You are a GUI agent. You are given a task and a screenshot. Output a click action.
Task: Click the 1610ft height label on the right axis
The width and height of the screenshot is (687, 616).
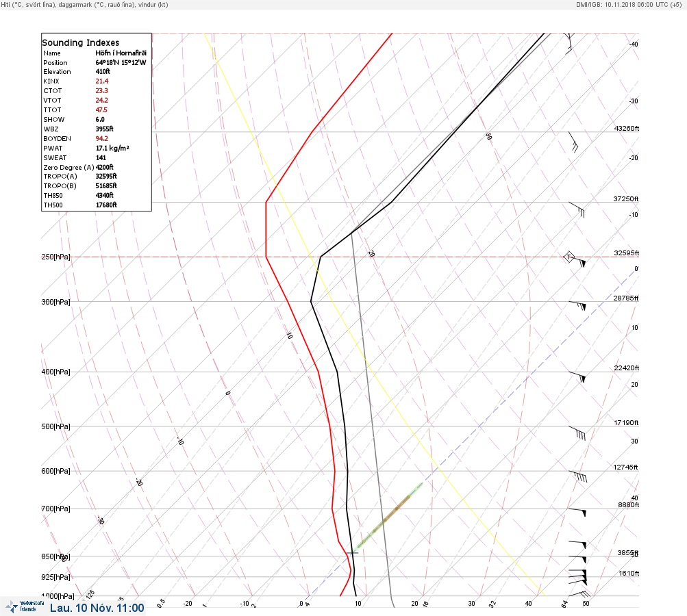(629, 573)
